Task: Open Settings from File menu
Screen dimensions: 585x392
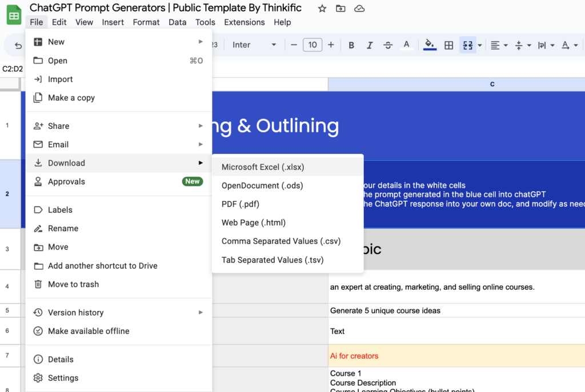Action: click(119, 378)
